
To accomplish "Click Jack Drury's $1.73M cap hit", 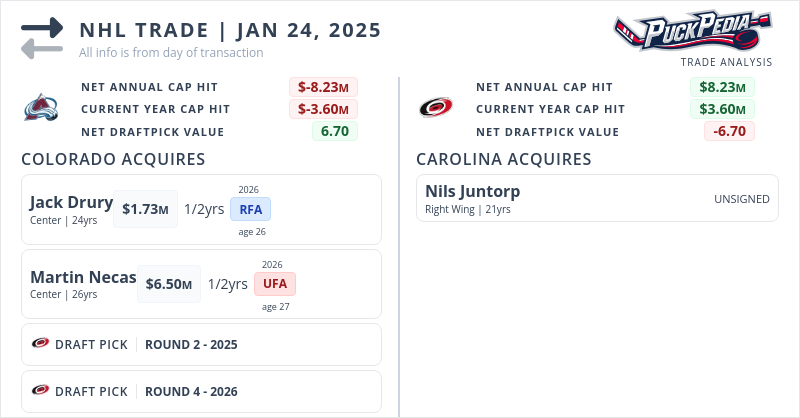I will [x=145, y=209].
